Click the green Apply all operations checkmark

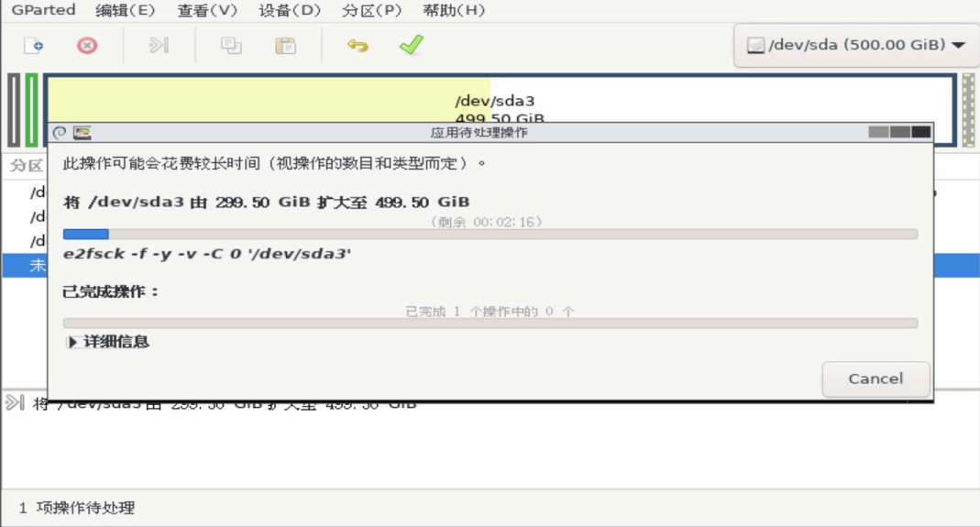point(412,45)
